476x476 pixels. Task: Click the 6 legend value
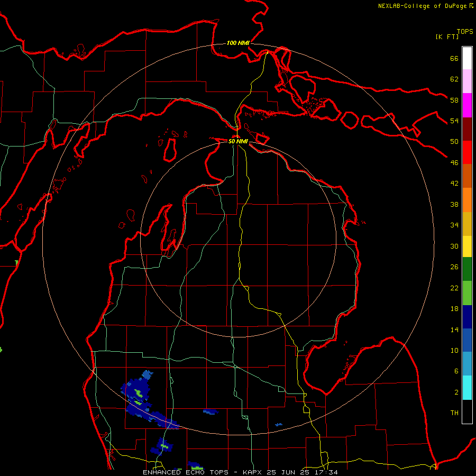point(456,371)
